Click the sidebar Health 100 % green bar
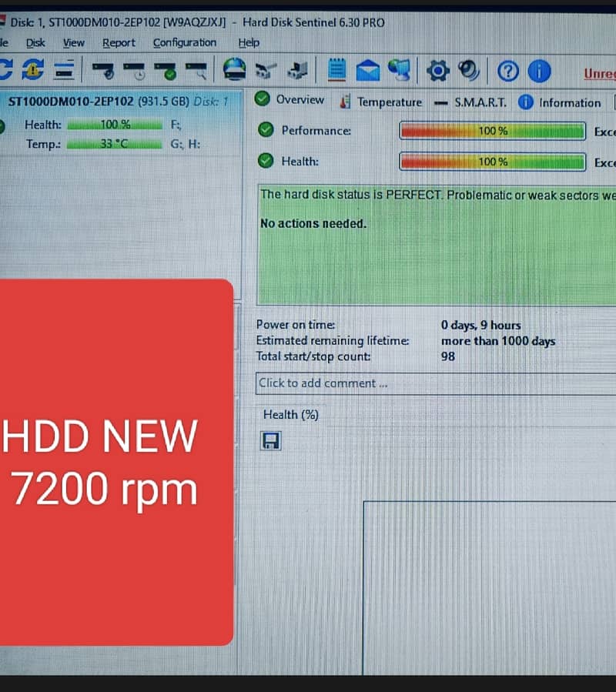 (x=115, y=125)
